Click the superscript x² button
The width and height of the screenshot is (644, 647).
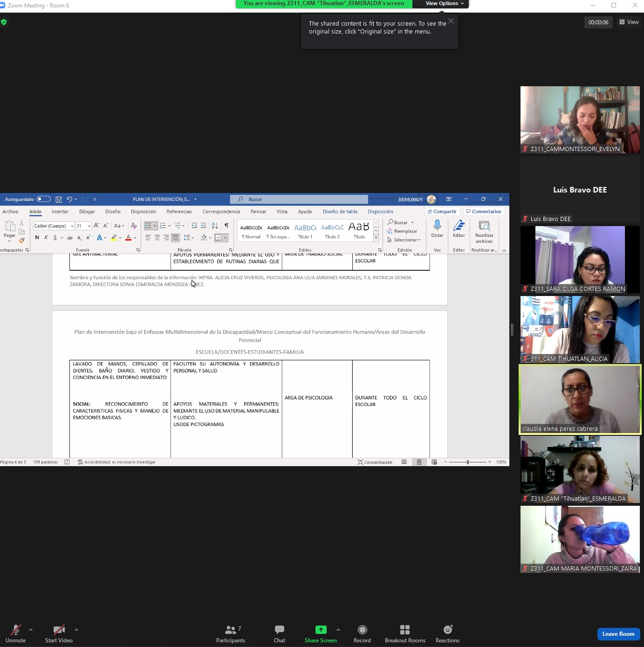pos(88,238)
